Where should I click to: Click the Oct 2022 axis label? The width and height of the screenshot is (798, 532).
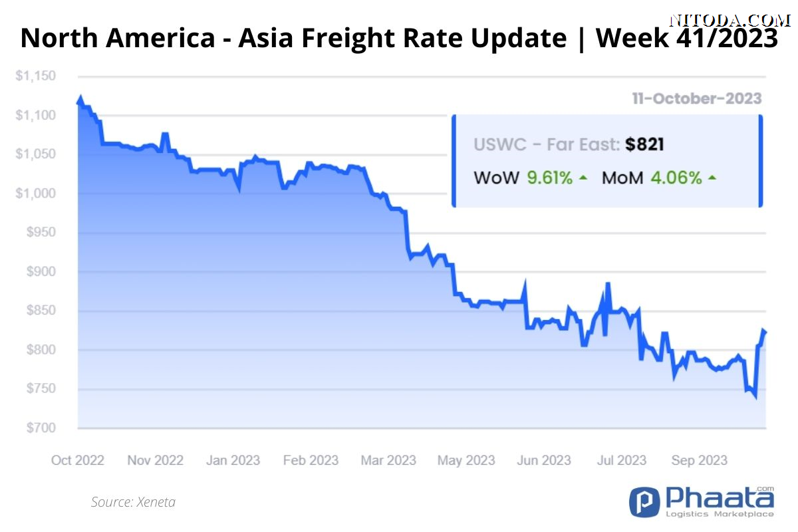click(78, 460)
